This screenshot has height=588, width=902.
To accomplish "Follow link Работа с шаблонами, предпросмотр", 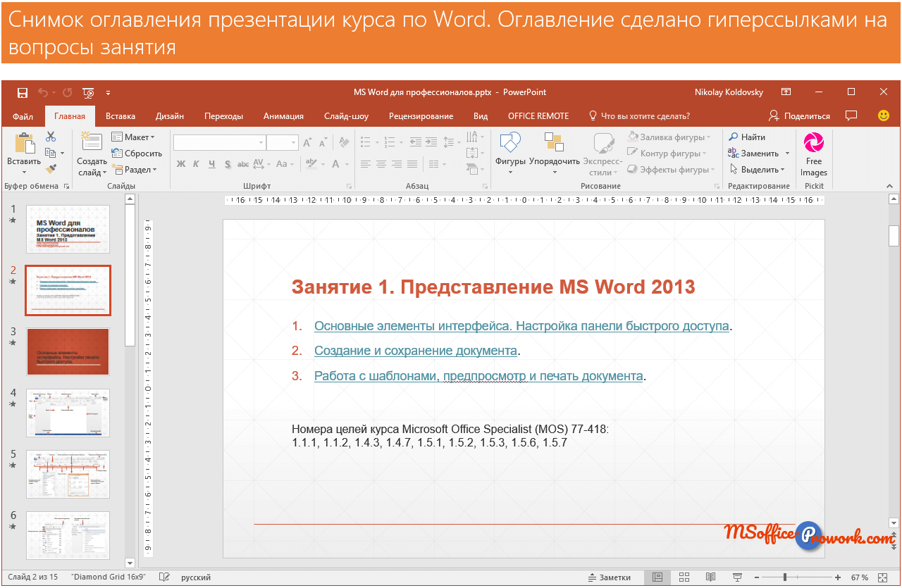I will [x=478, y=375].
